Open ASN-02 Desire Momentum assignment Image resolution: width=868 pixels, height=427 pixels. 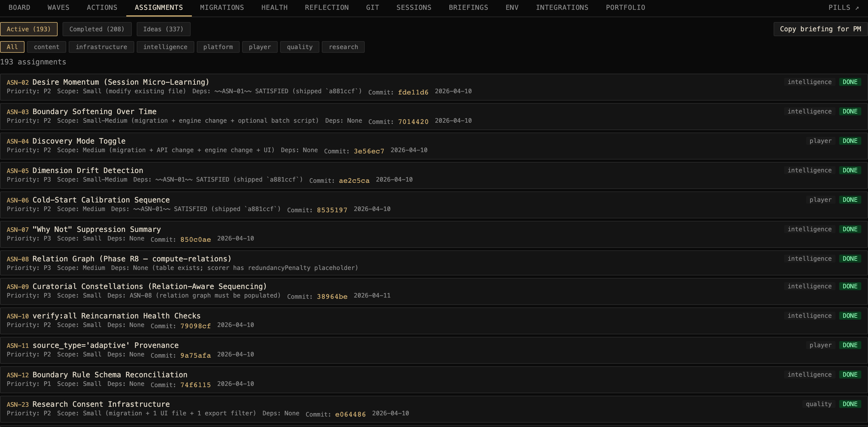point(434,87)
